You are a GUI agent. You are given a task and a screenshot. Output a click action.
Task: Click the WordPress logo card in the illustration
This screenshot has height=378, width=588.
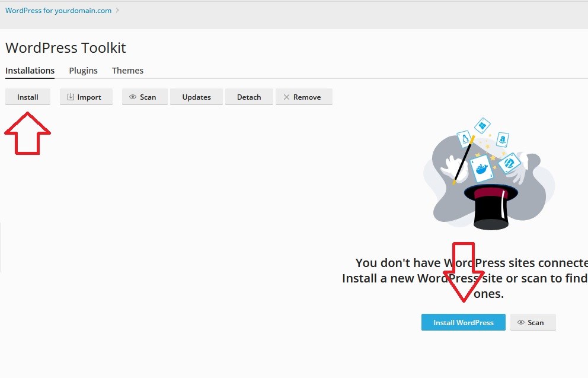pos(509,162)
